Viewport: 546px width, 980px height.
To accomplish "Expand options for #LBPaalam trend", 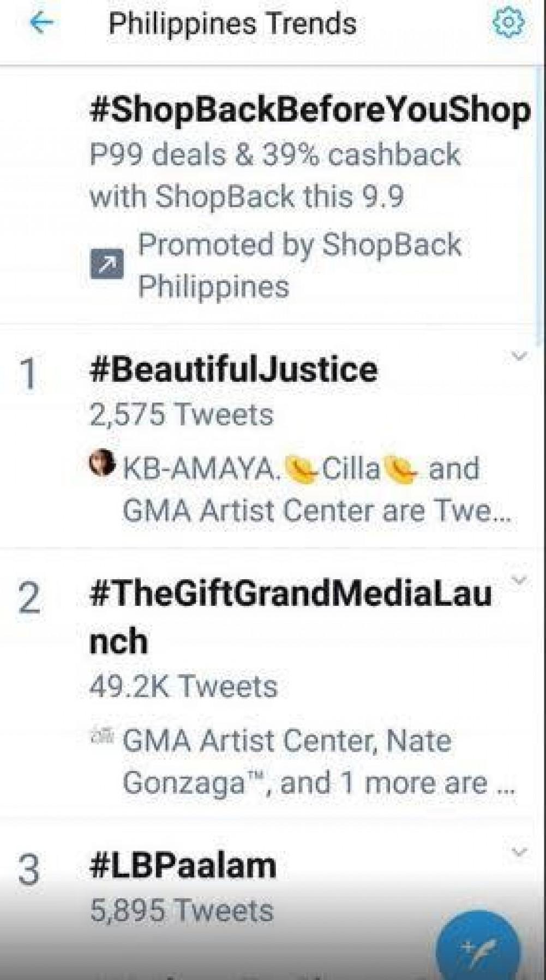I will click(x=519, y=852).
